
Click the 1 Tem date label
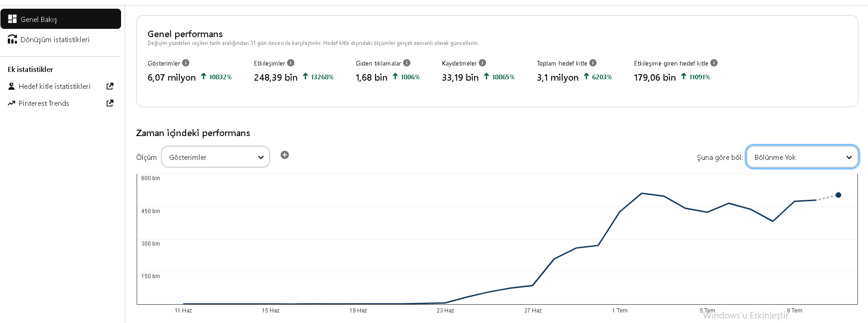[x=620, y=311]
